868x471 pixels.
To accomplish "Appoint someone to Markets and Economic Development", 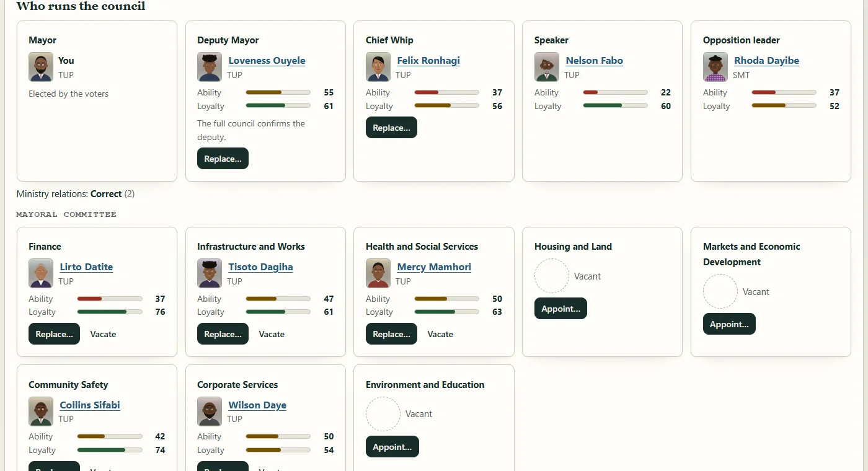I will (x=729, y=324).
